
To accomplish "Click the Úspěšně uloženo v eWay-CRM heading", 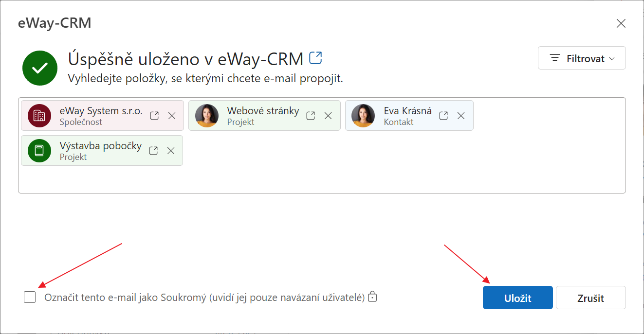I will 185,59.
